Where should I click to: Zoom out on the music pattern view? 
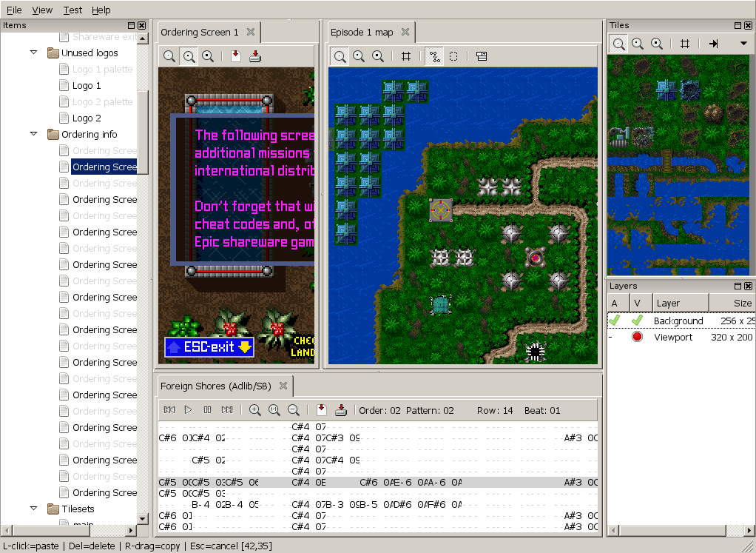point(293,410)
